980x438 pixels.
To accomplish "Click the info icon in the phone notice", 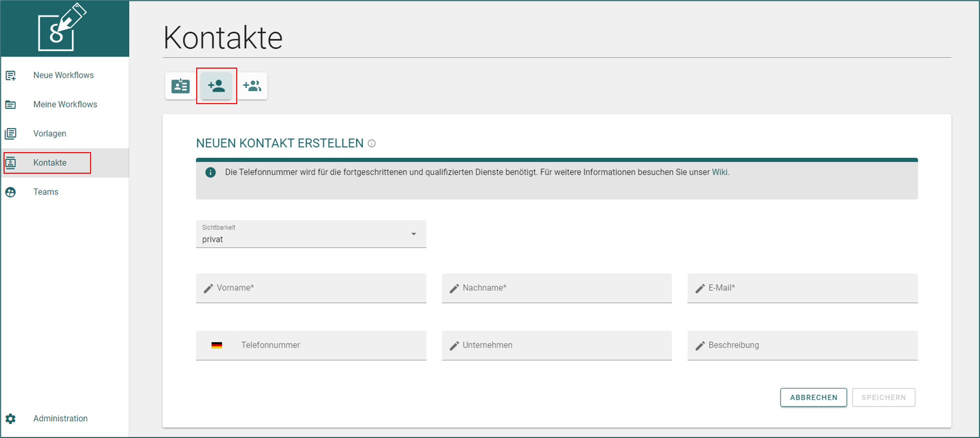I will pyautogui.click(x=211, y=172).
